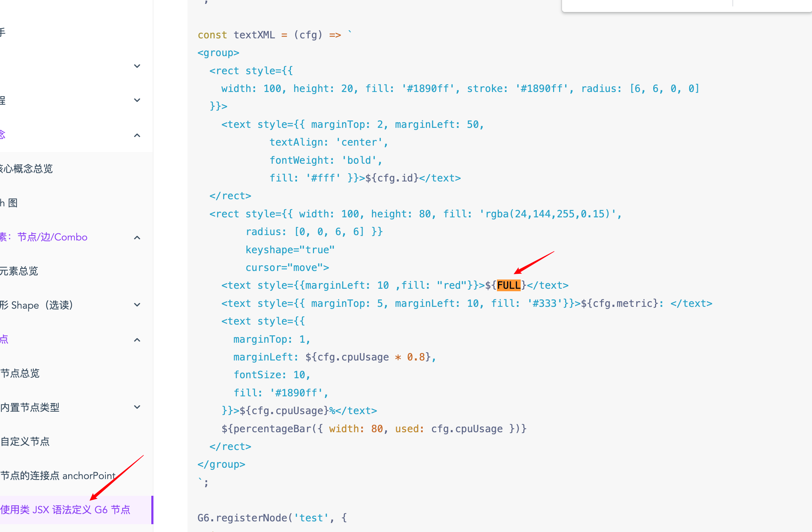The height and width of the screenshot is (532, 812).
Task: Select 使用类 JSX 语法定义 G6 节点 item
Action: pos(66,510)
